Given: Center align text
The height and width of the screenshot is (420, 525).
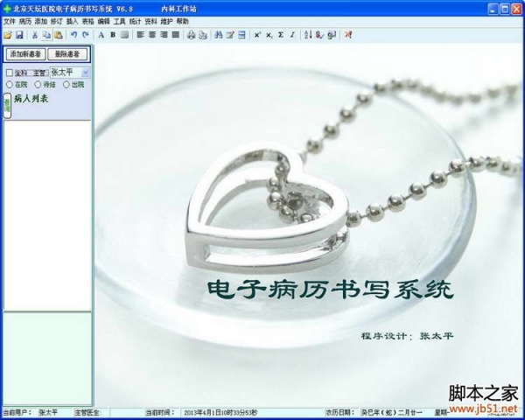Looking at the screenshot, I should 152,35.
